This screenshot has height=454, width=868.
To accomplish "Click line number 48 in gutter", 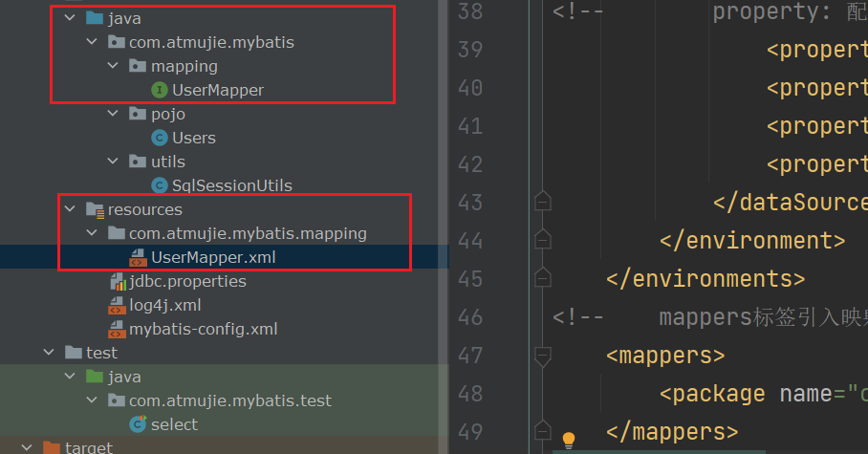I will click(x=469, y=394).
